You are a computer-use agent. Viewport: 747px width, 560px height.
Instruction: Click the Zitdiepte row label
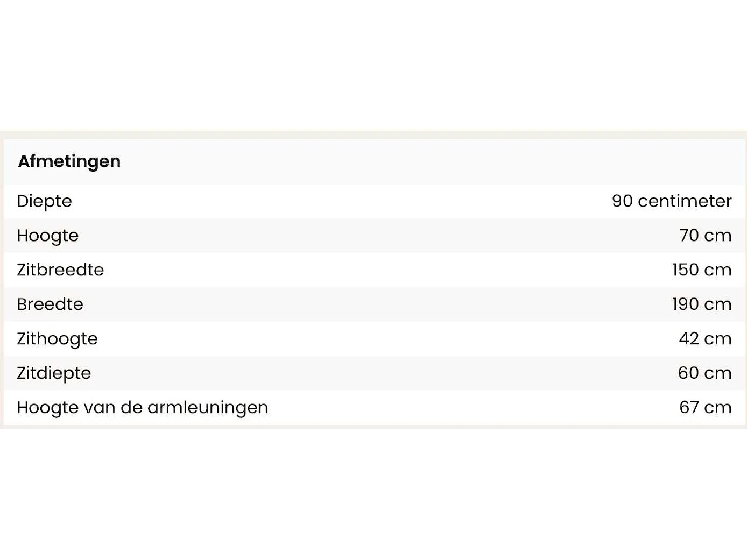click(x=54, y=373)
